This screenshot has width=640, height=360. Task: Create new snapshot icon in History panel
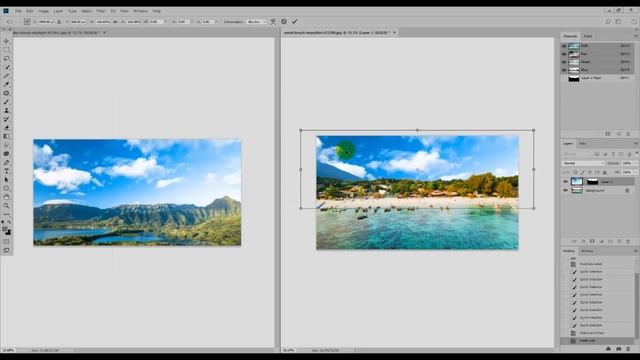coord(618,349)
